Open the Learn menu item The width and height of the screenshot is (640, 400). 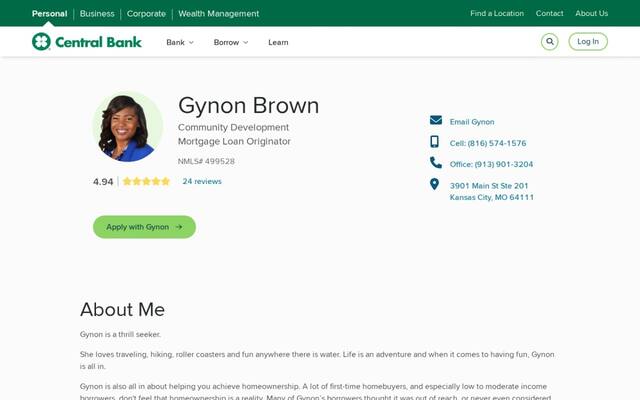click(278, 42)
